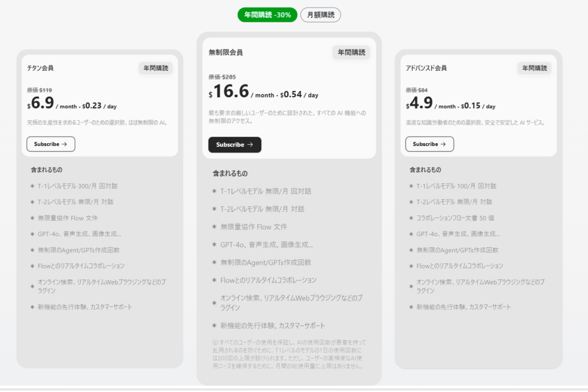588x392 pixels.
Task: Click the arrow icon on チタン会員 Subscribe
Action: point(65,144)
